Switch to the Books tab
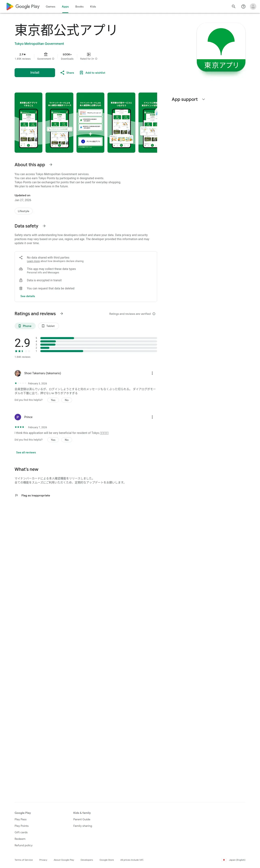 [79, 6]
